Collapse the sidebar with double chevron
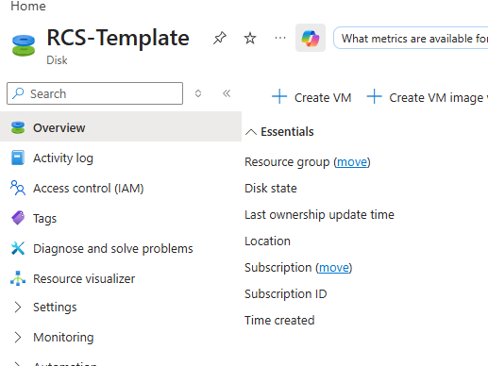Image resolution: width=488 pixels, height=366 pixels. (227, 93)
